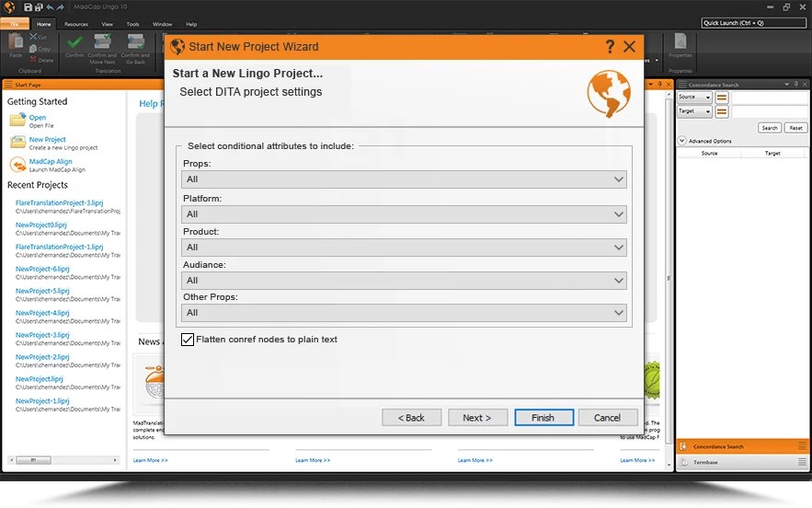Switch to the Resources ribbon tab
This screenshot has width=812, height=508.
[x=76, y=24]
